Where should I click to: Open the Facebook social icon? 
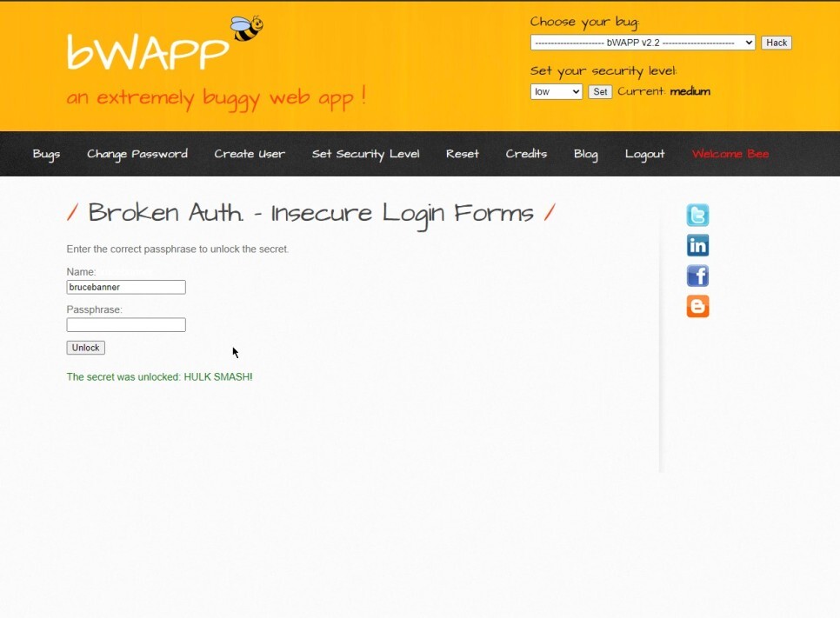coord(697,276)
